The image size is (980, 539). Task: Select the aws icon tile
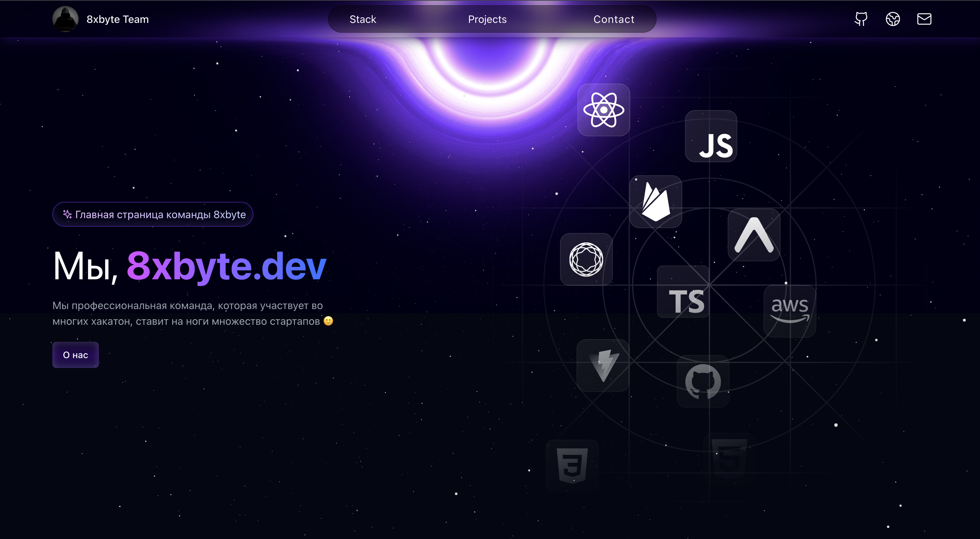(790, 311)
